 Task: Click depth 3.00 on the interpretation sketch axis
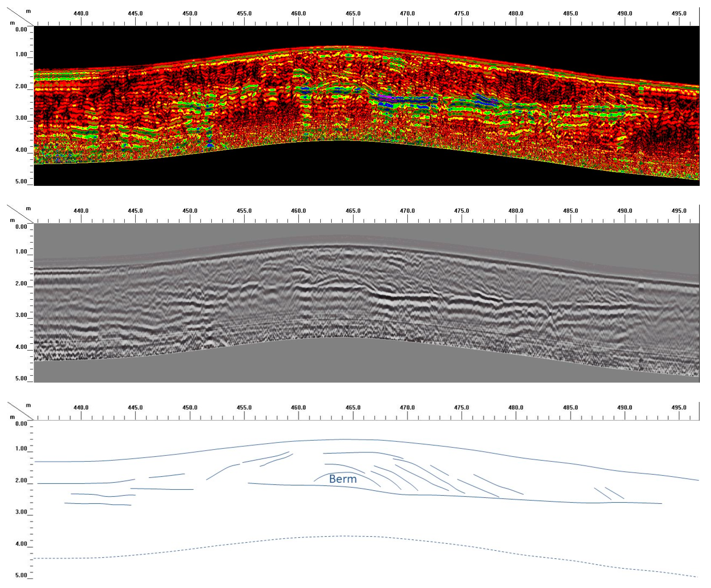[x=21, y=512]
